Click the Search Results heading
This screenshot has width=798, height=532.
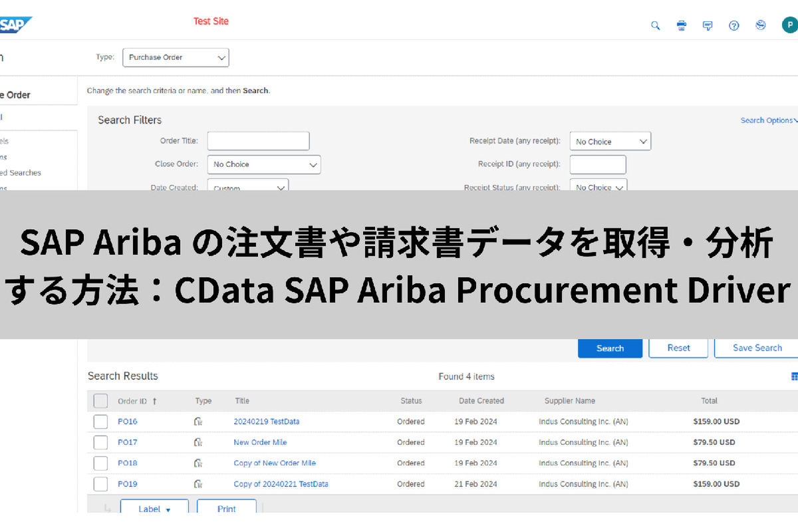click(123, 376)
